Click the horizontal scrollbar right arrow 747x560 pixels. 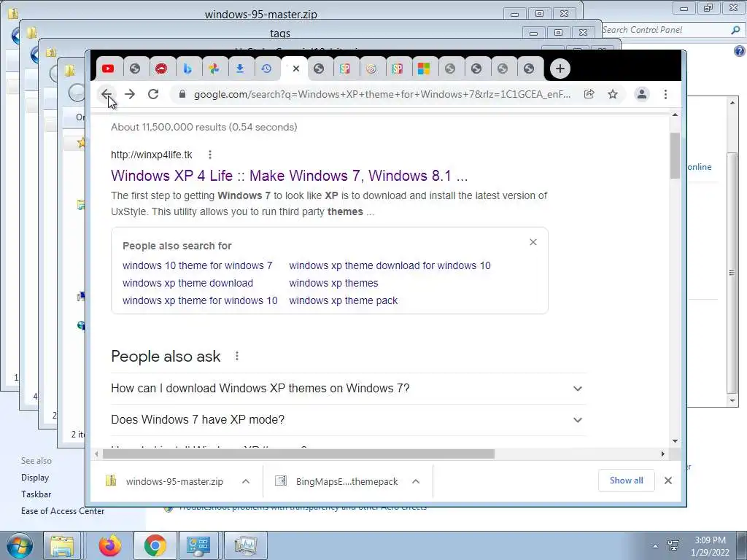pyautogui.click(x=662, y=454)
